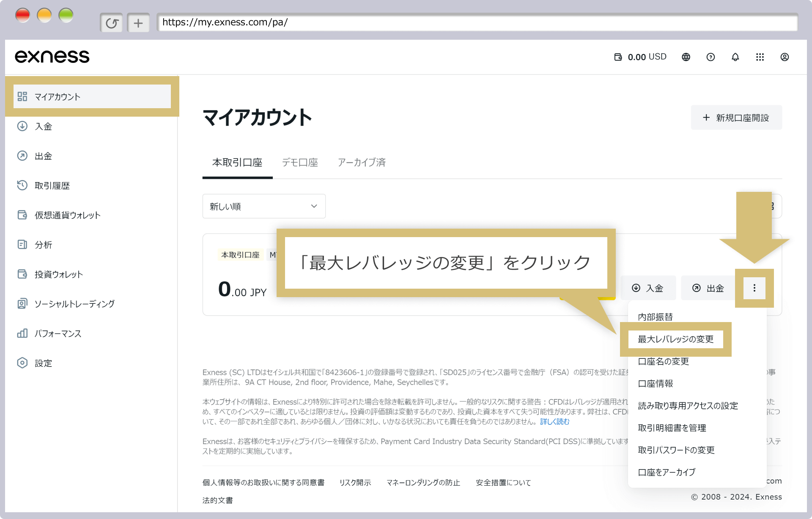Click the browser URL address bar

coord(477,22)
